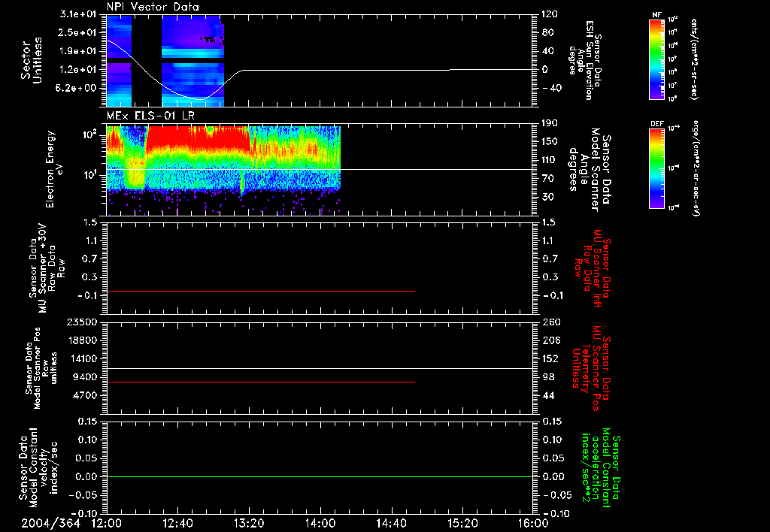
Task: Click the 2004/364 date label
Action: [x=50, y=523]
